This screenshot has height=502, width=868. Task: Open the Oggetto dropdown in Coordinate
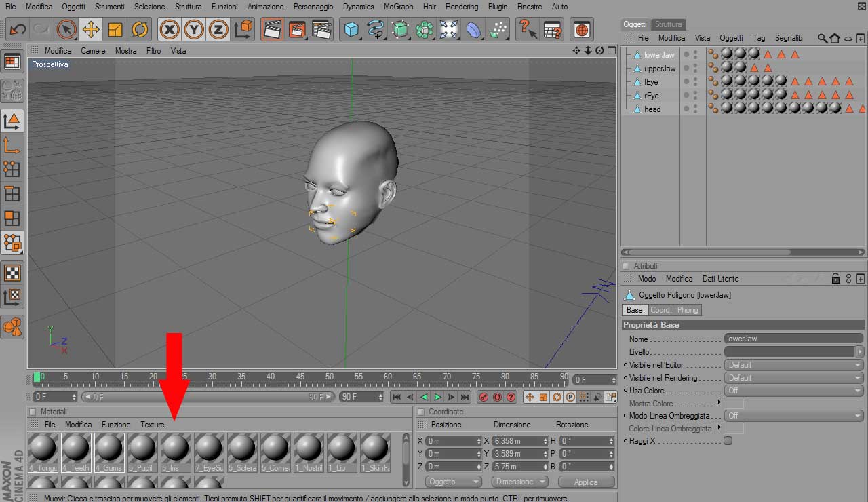tap(454, 482)
